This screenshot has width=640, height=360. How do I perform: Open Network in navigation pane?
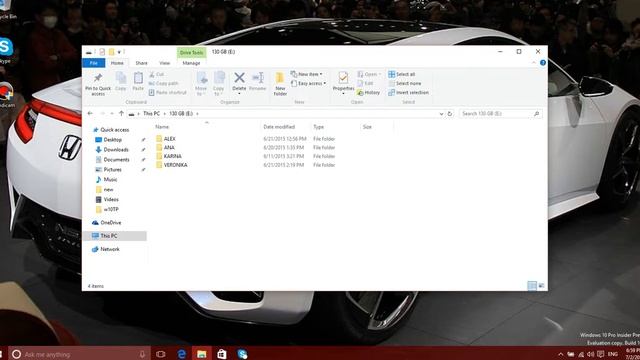[x=110, y=249]
